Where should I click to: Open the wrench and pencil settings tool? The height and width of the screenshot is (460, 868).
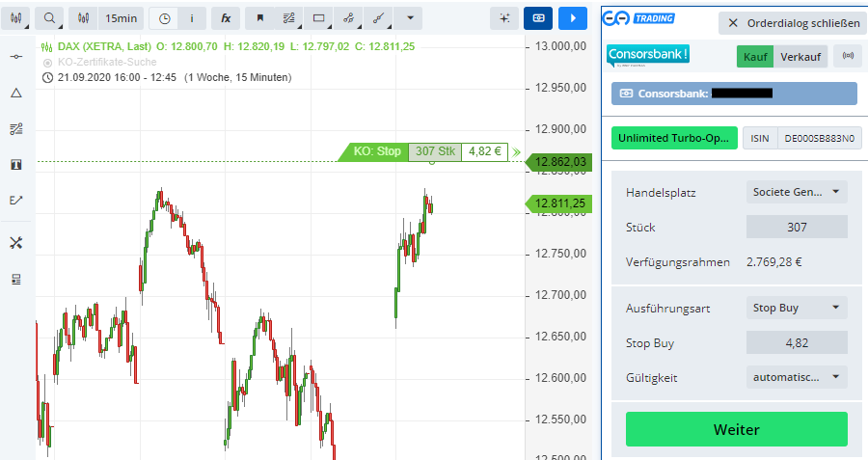16,242
